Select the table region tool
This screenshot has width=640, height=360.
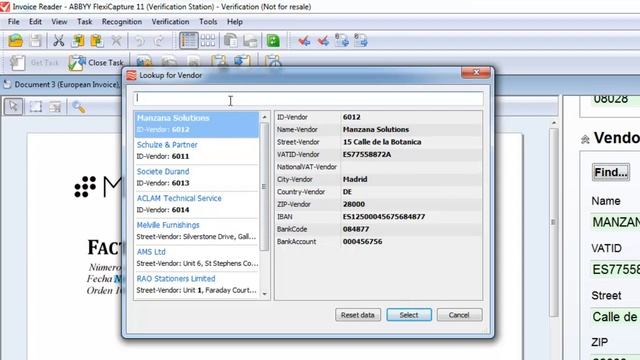pos(55,107)
